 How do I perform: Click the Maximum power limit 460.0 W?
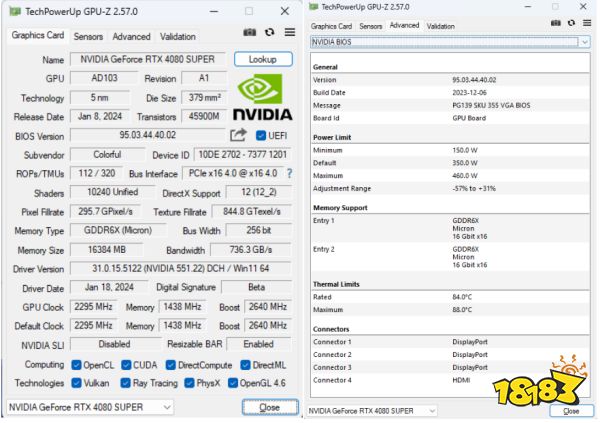[465, 176]
